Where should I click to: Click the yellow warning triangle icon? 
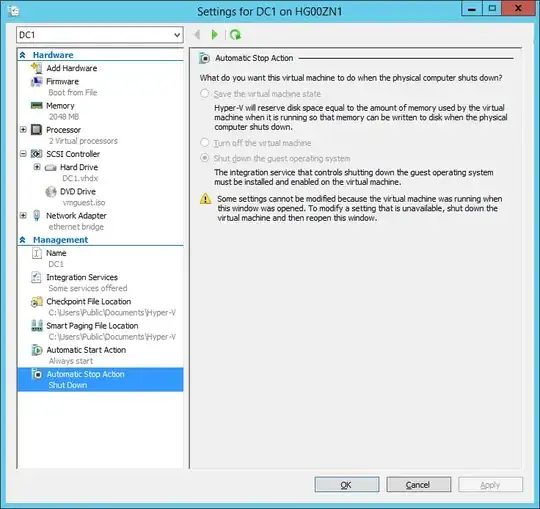point(206,199)
